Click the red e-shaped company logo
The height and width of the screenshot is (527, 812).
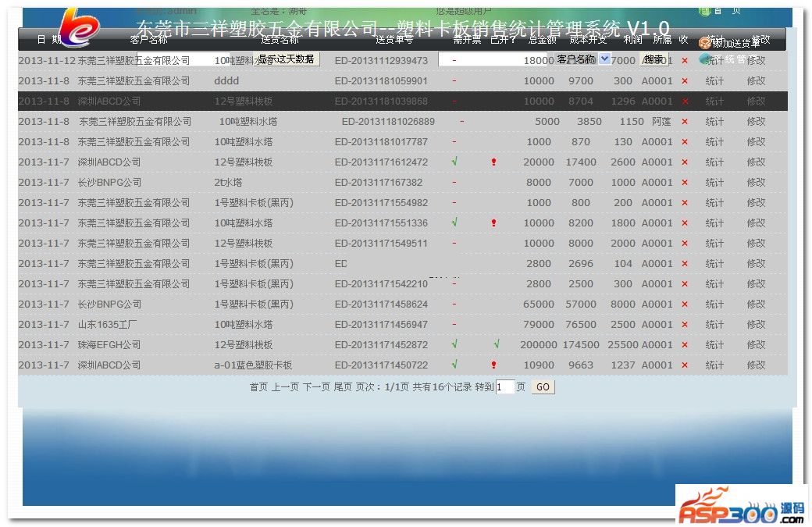[x=78, y=27]
